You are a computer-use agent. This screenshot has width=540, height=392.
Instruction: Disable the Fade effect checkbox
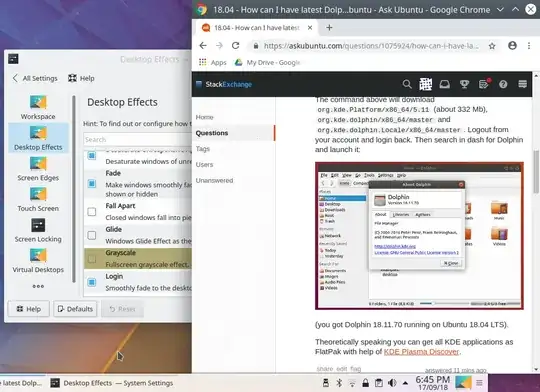click(92, 184)
